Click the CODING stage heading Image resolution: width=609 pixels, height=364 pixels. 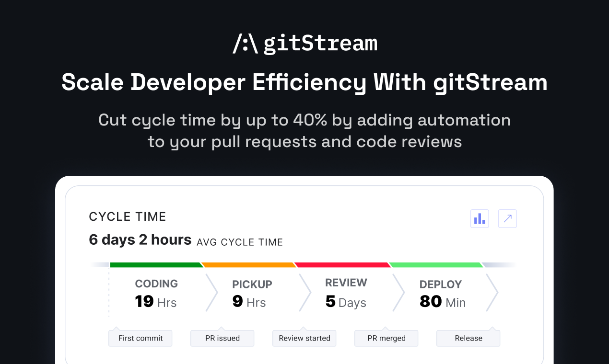click(x=156, y=284)
